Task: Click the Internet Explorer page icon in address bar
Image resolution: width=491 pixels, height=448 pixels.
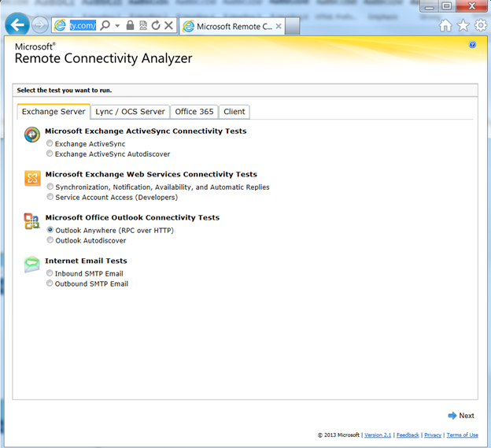Action: pos(60,25)
